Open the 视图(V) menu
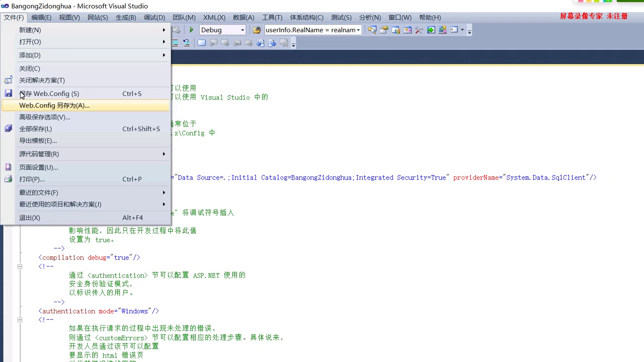The image size is (644, 362). coord(69,17)
